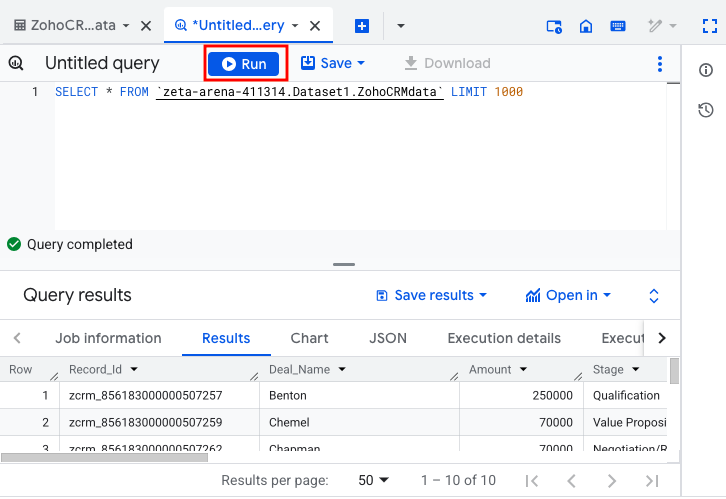Select the 250000 amount cell
Image resolution: width=726 pixels, height=499 pixels.
(x=521, y=395)
